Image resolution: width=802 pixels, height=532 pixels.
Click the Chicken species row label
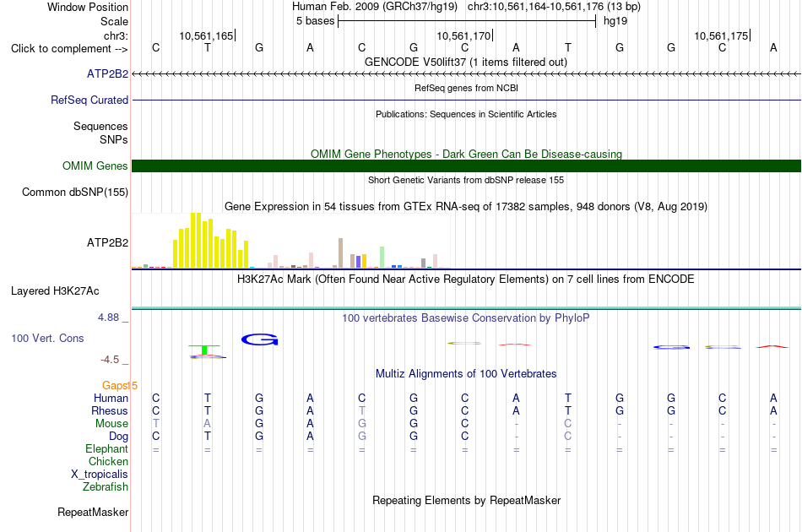coord(108,461)
